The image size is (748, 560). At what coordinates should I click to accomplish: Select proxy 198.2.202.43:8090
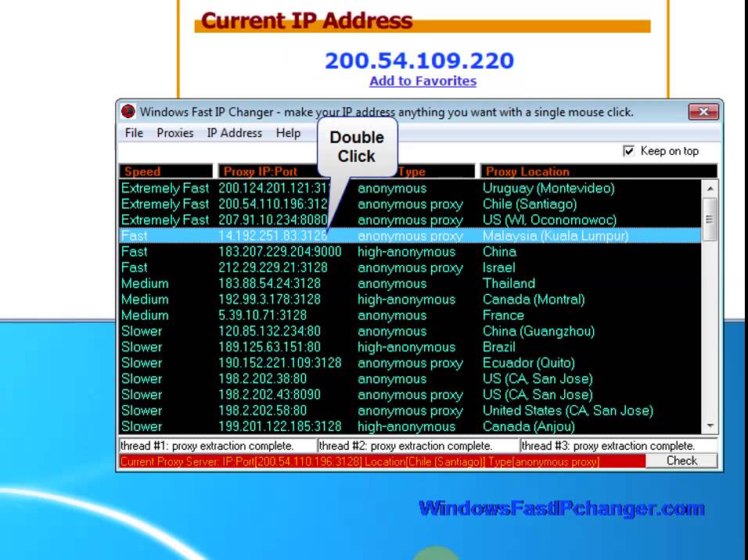click(x=410, y=394)
